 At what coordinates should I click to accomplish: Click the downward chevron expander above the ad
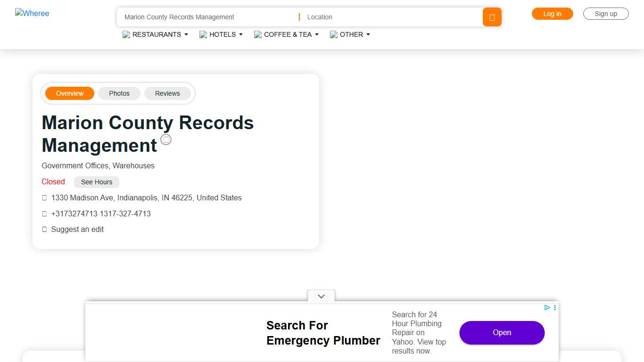point(321,296)
